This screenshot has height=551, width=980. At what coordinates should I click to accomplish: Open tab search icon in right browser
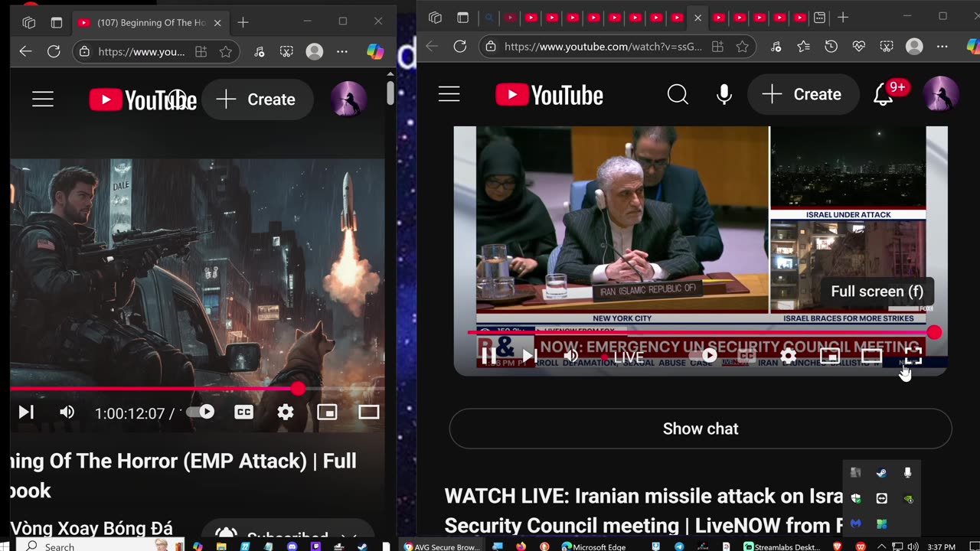(489, 17)
